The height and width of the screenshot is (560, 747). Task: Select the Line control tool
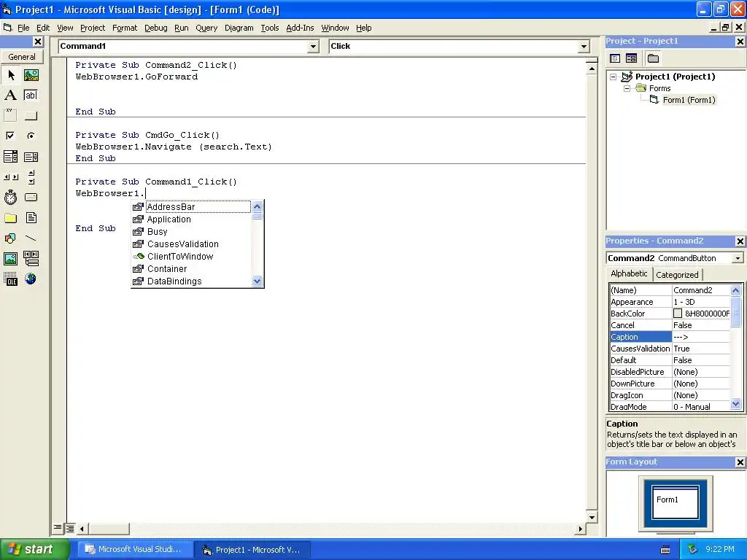tap(31, 238)
